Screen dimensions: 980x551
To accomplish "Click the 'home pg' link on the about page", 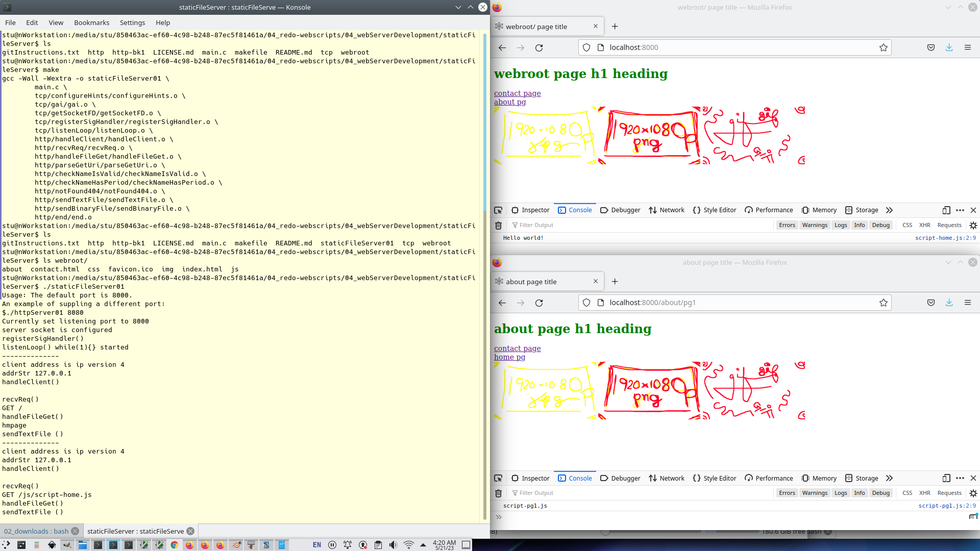I will (x=509, y=357).
